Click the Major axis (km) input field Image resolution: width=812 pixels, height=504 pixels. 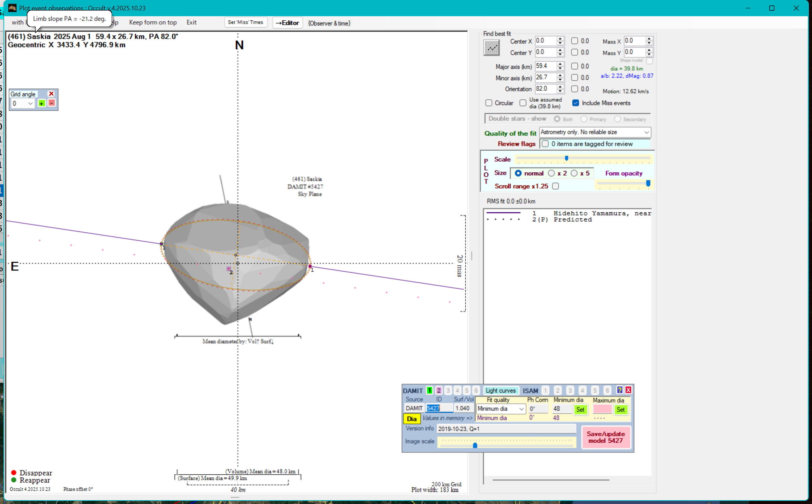point(545,66)
